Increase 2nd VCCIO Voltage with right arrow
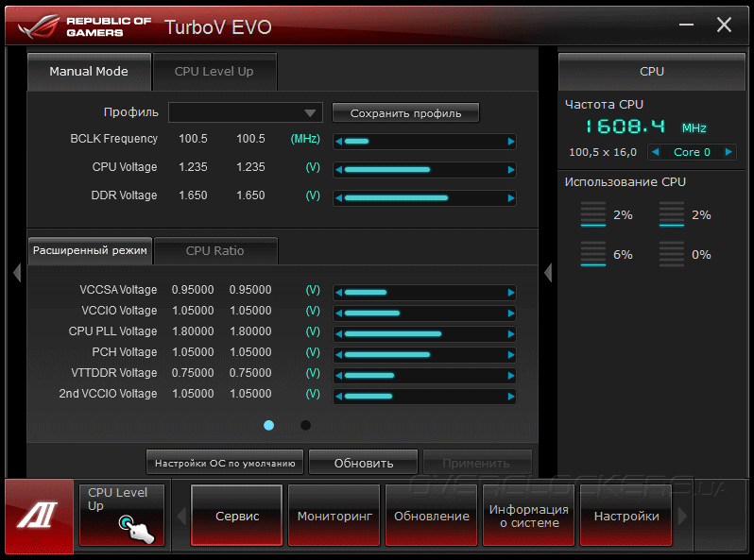 [x=510, y=396]
